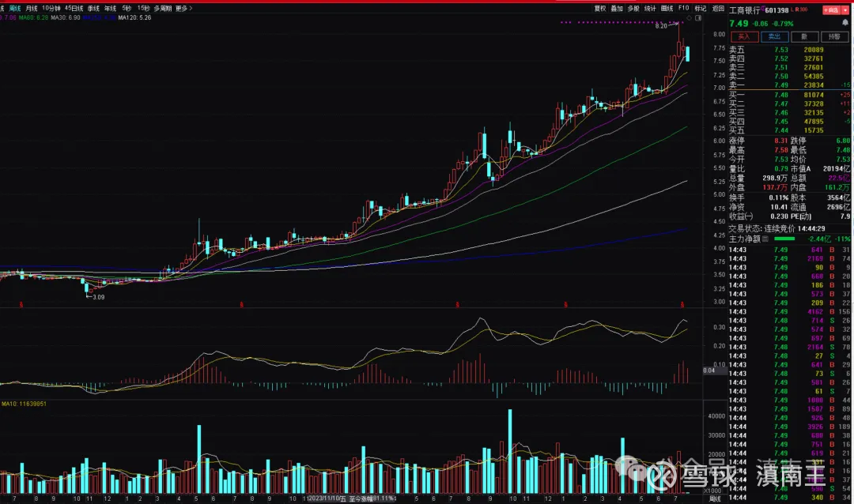
Task: Open F10 company info
Action: click(683, 8)
